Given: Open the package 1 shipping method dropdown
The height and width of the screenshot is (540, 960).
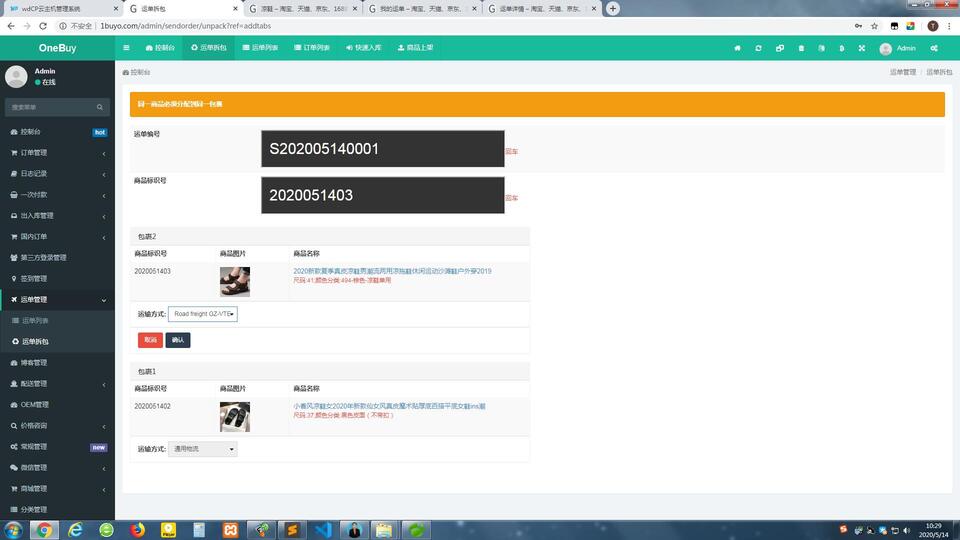Looking at the screenshot, I should click(203, 449).
